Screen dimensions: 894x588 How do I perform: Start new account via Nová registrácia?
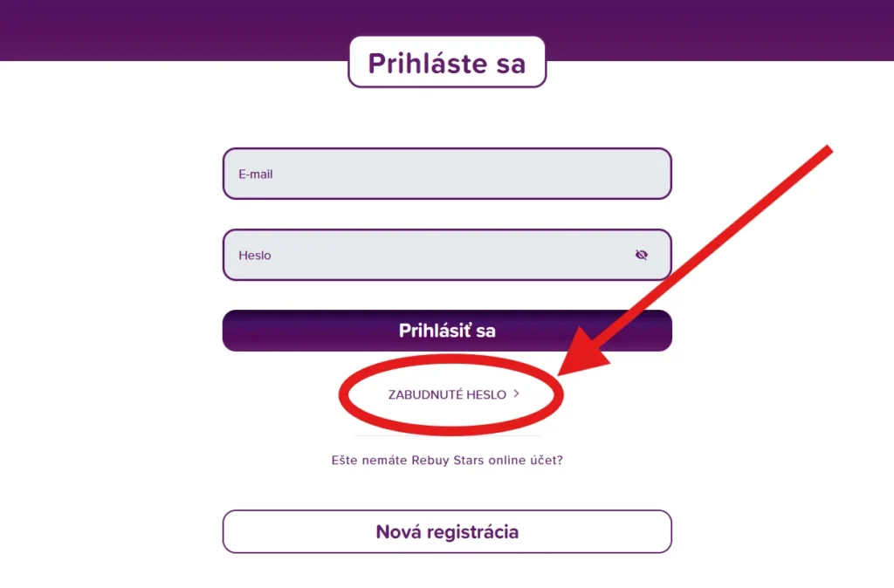coord(446,531)
